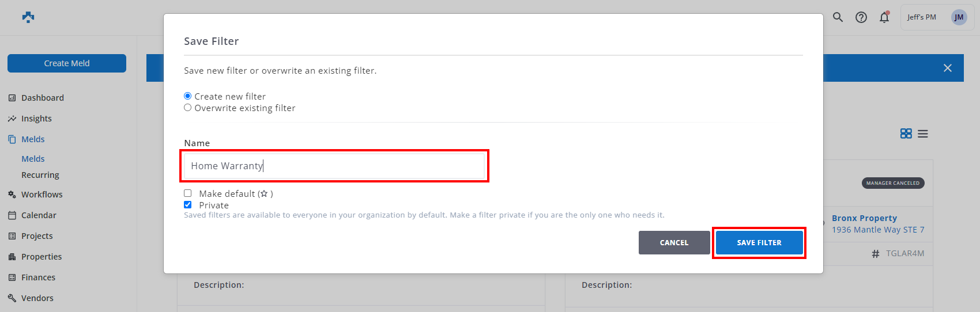Viewport: 980px width, 312px height.
Task: Open the notifications bell
Action: coord(884,17)
